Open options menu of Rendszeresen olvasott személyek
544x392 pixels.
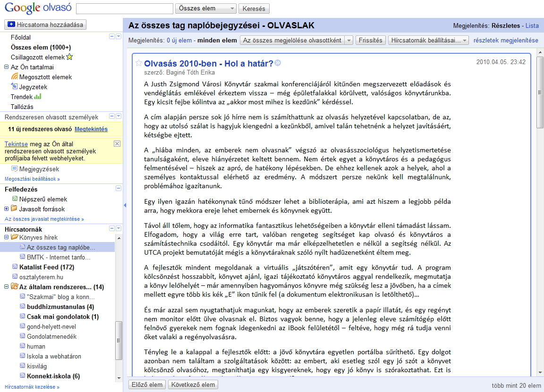tap(119, 116)
